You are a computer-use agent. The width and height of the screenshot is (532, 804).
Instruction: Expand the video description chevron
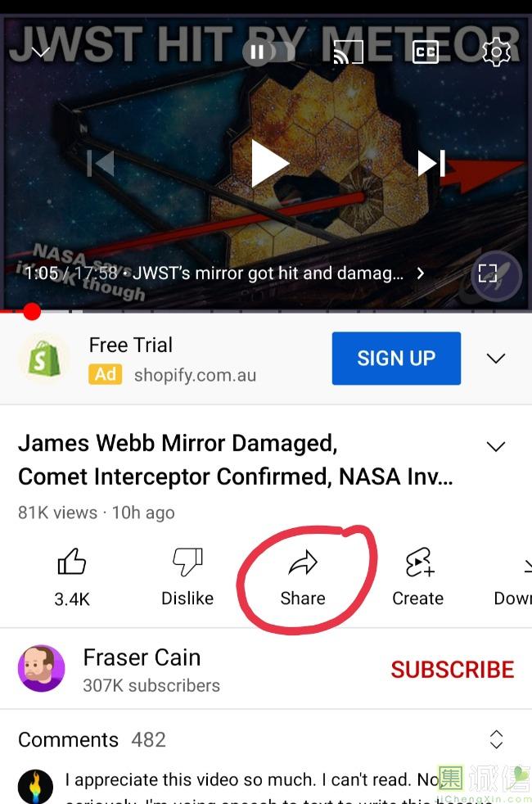496,446
